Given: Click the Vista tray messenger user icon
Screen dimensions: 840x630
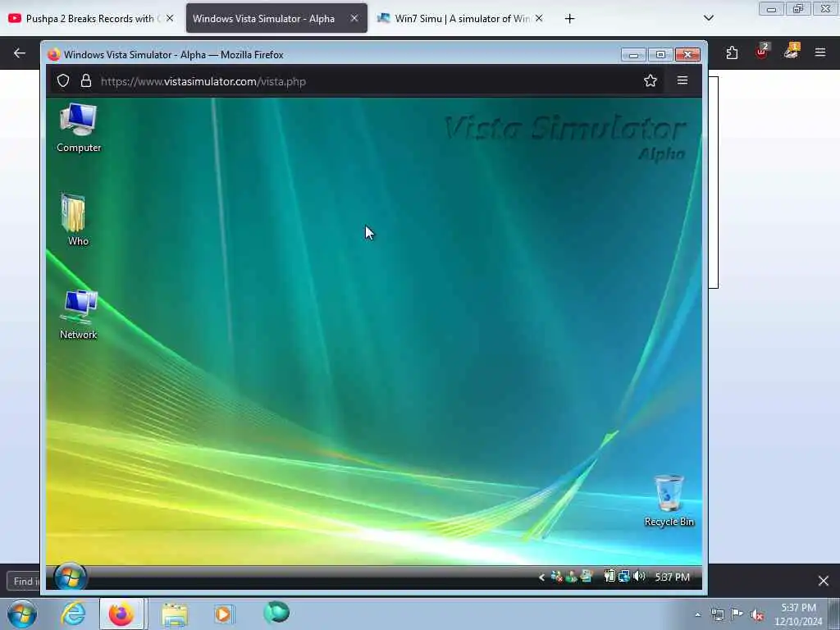Looking at the screenshot, I should (x=571, y=577).
